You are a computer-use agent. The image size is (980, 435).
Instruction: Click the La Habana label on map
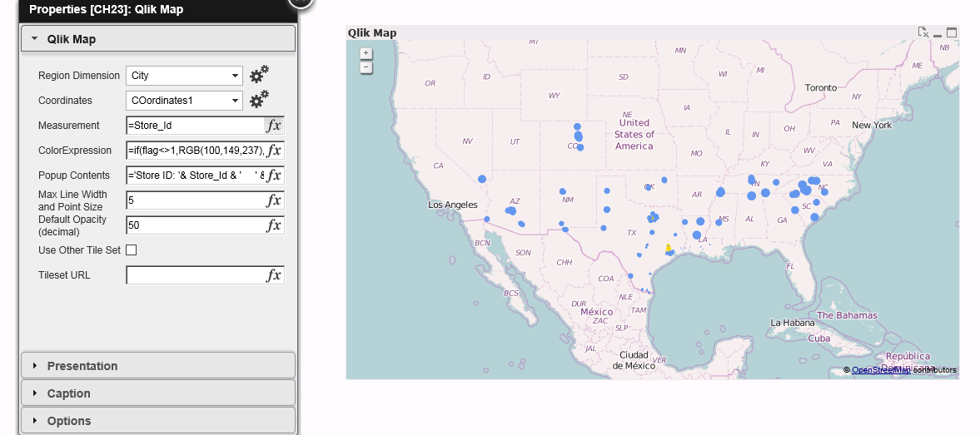tap(793, 323)
